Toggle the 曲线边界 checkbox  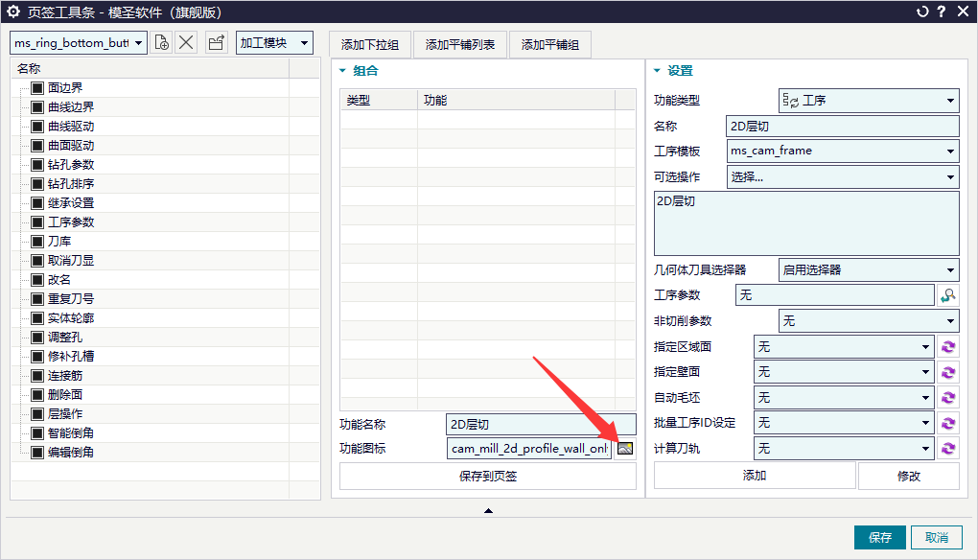(37, 107)
